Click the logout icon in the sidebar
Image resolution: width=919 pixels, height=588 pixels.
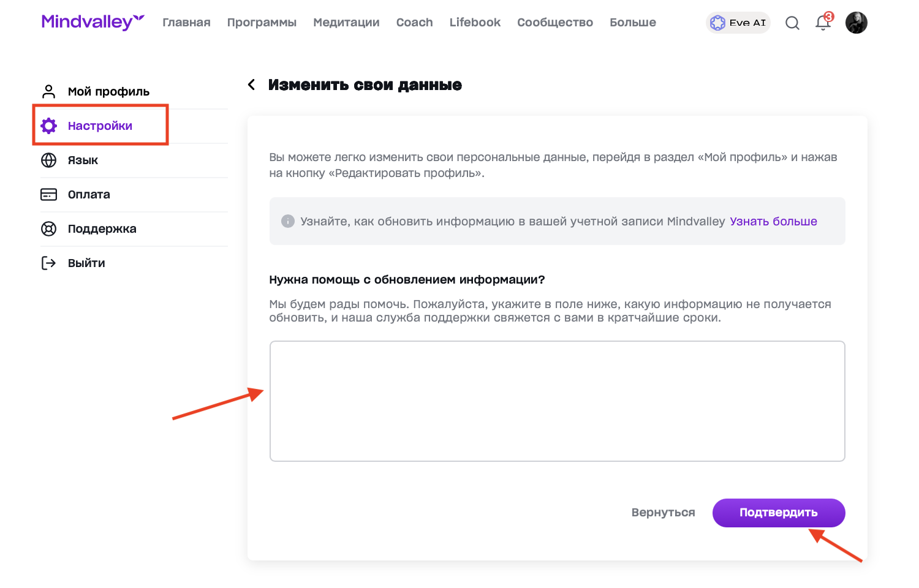49,263
